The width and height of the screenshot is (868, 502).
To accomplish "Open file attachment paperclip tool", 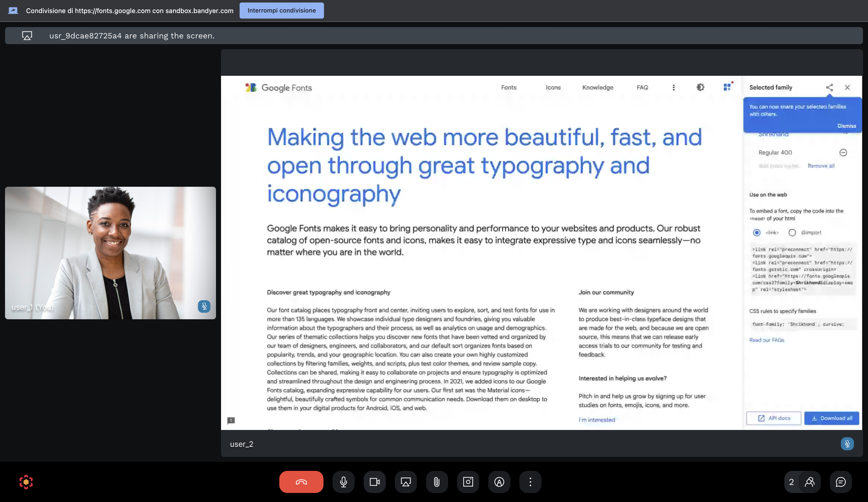I will point(437,482).
